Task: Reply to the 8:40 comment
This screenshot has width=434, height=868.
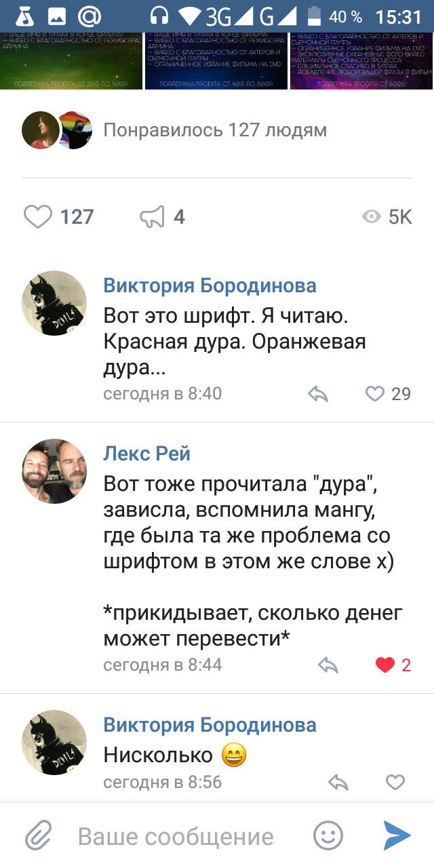Action: pos(318,394)
